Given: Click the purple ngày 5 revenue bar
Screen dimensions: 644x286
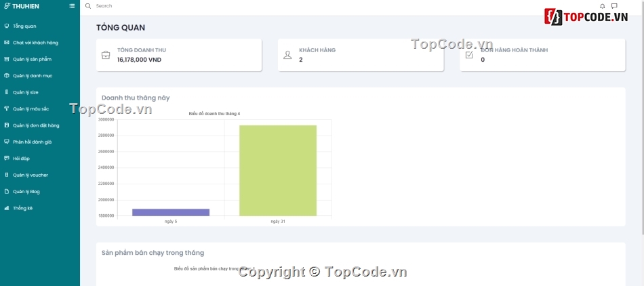Looking at the screenshot, I should pyautogui.click(x=171, y=212).
